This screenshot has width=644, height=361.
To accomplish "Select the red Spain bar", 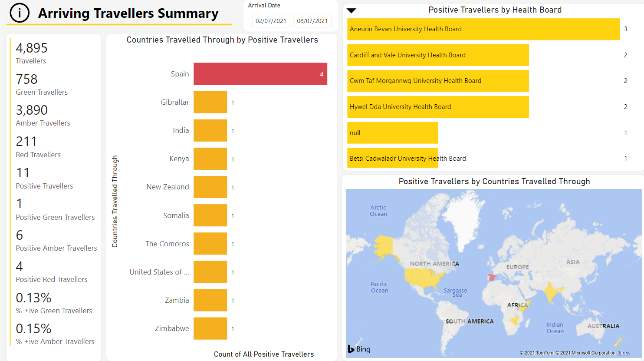I will 260,74.
